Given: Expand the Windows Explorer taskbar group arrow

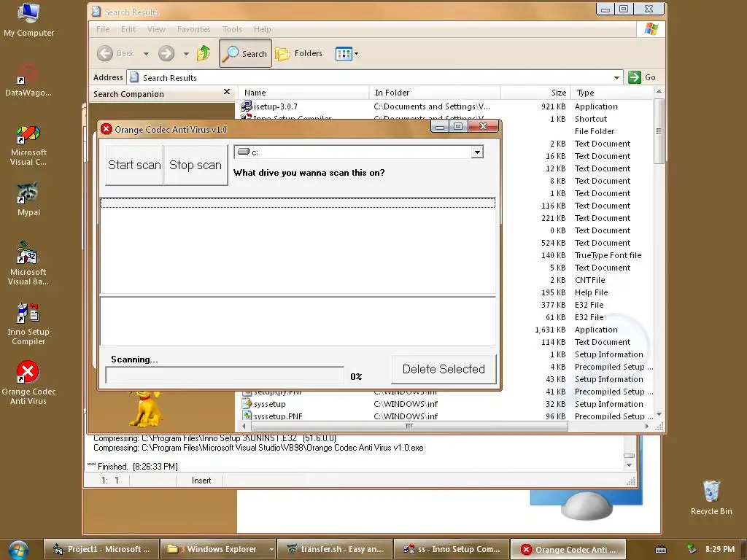Looking at the screenshot, I should pyautogui.click(x=271, y=549).
